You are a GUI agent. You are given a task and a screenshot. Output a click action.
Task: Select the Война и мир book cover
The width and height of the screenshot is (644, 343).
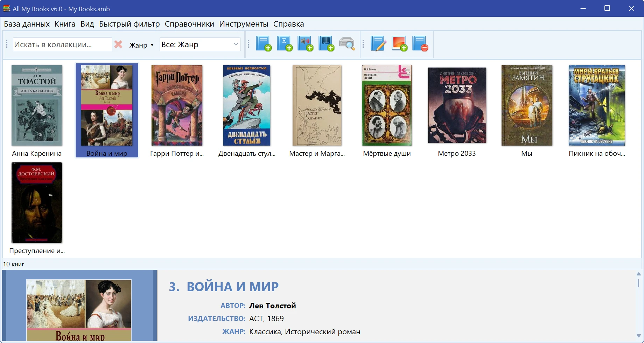[x=107, y=105]
